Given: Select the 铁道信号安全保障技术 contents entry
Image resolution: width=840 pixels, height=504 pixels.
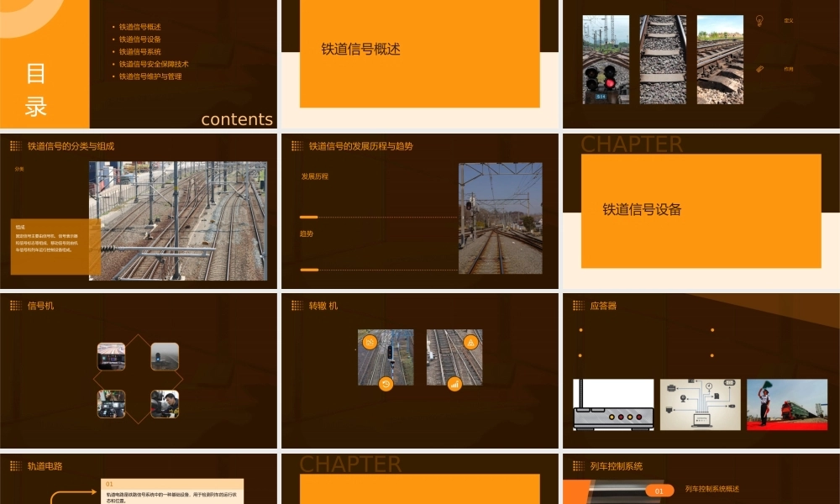Looking at the screenshot, I should [154, 64].
